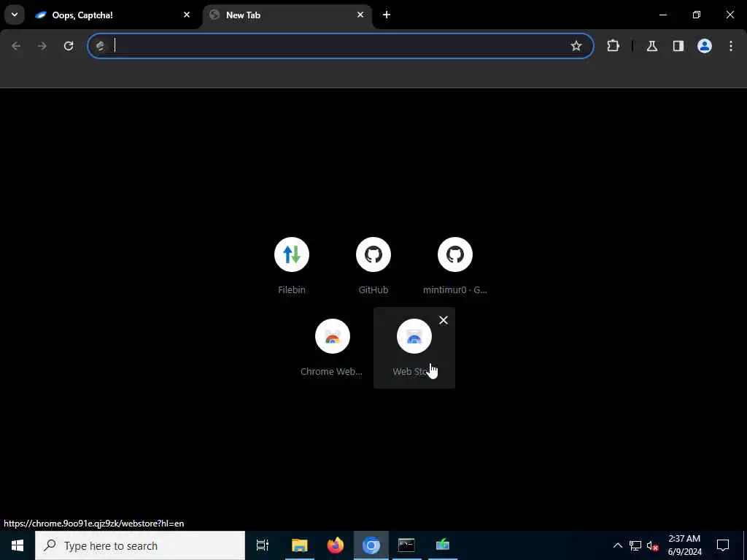This screenshot has width=747, height=560.
Task: Open the last pinned taskbar app icon
Action: tap(443, 545)
